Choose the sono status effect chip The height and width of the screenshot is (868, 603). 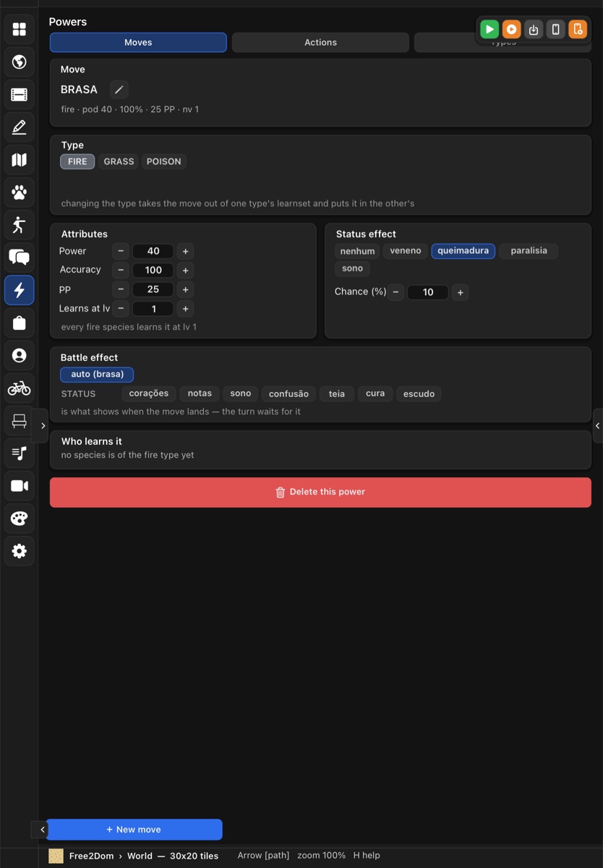pos(352,268)
